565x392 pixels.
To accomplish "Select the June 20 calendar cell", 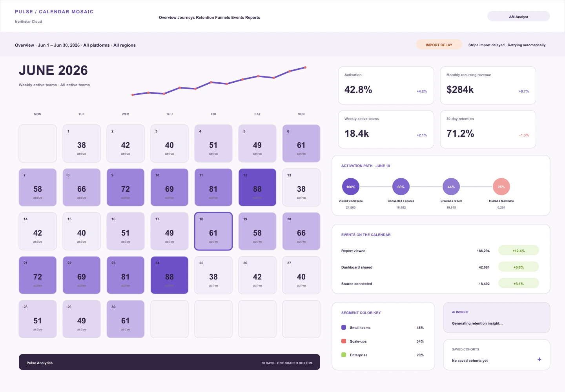I will click(301, 231).
